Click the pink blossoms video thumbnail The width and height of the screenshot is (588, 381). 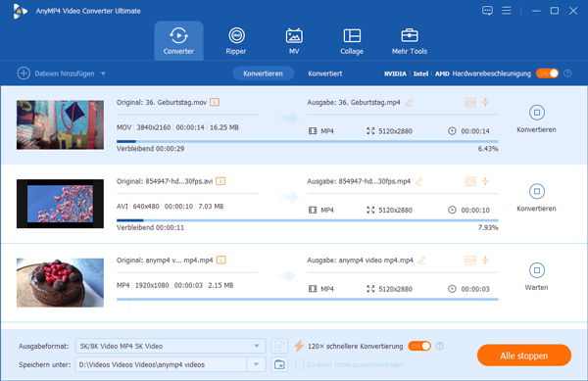point(60,204)
